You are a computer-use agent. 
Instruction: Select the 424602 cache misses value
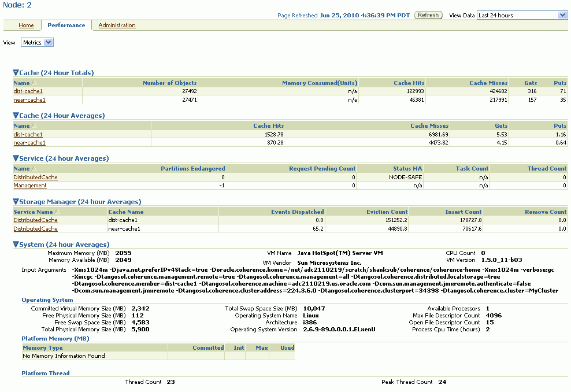pyautogui.click(x=498, y=91)
